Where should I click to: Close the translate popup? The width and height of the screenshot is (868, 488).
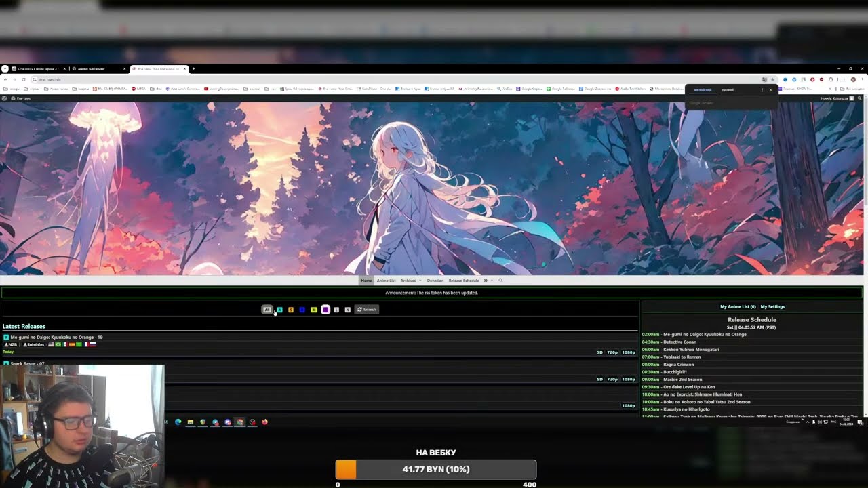click(770, 90)
